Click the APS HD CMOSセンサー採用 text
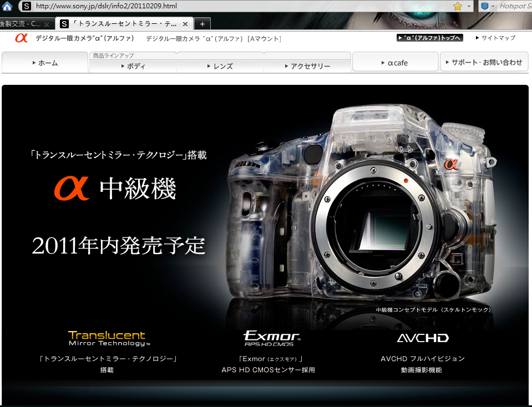The width and height of the screenshot is (532, 407). [268, 370]
